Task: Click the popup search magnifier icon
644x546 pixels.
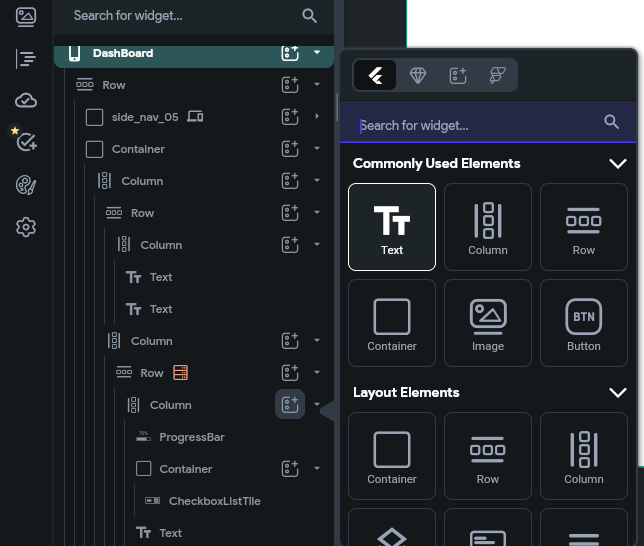Action: click(x=612, y=122)
